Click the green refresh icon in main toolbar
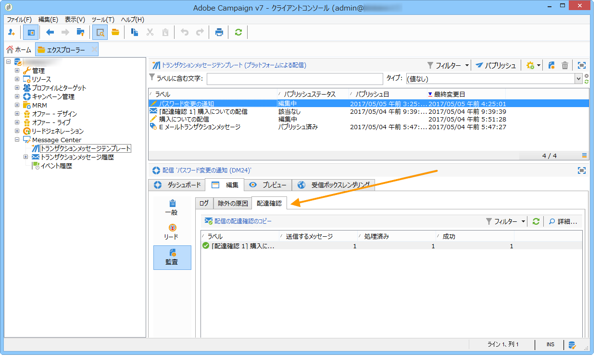601x364 pixels. 238,32
